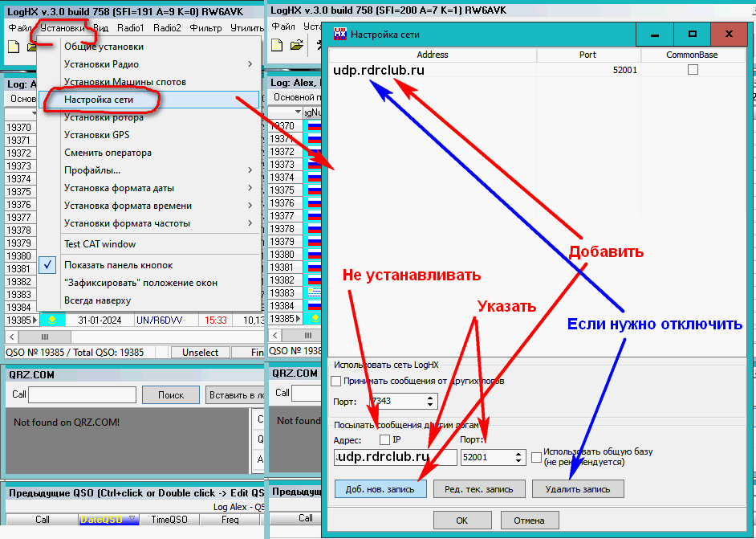Check the CommonBase box for udp.rdrclub.ru
This screenshot has width=756, height=539.
[693, 70]
